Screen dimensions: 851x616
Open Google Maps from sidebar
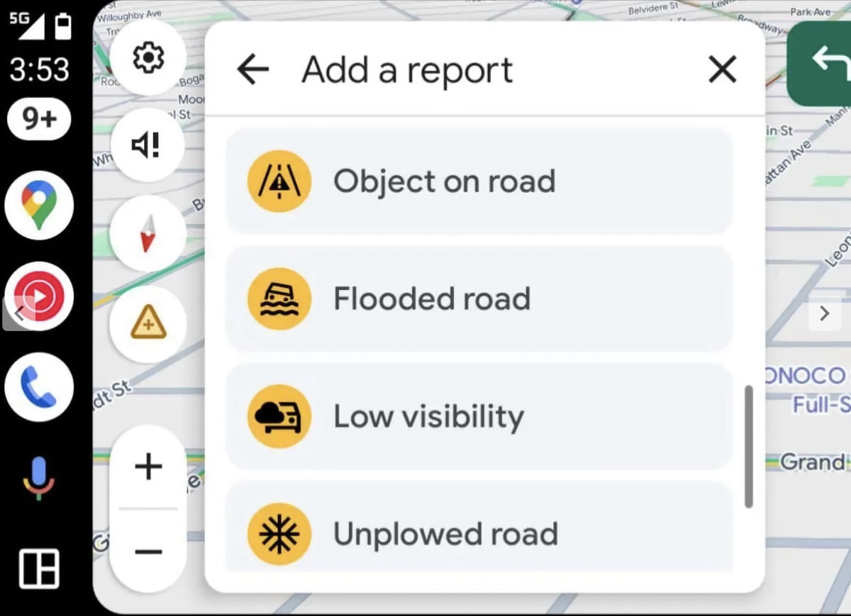(x=39, y=206)
